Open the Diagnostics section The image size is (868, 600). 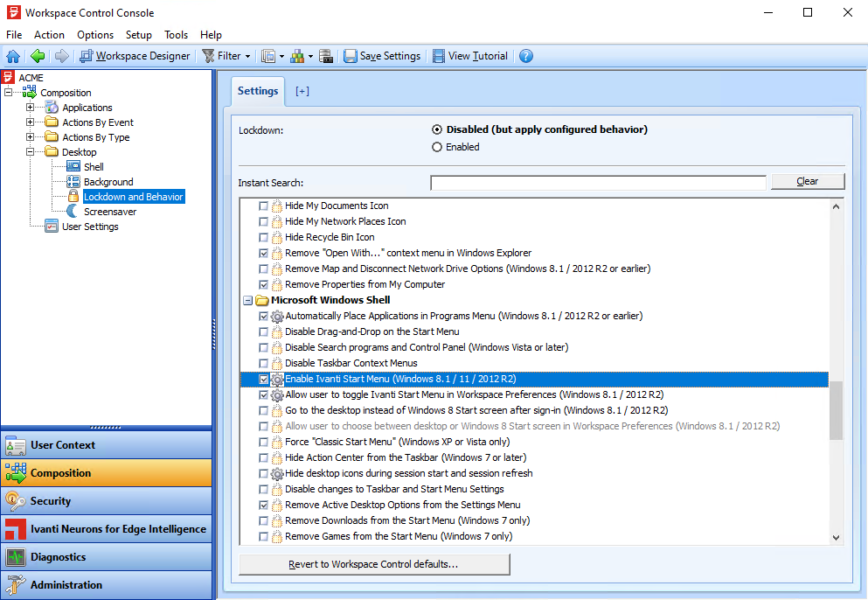pos(58,557)
